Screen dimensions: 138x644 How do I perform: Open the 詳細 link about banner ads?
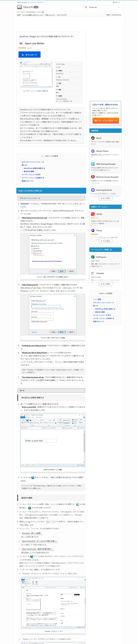coord(43,12)
